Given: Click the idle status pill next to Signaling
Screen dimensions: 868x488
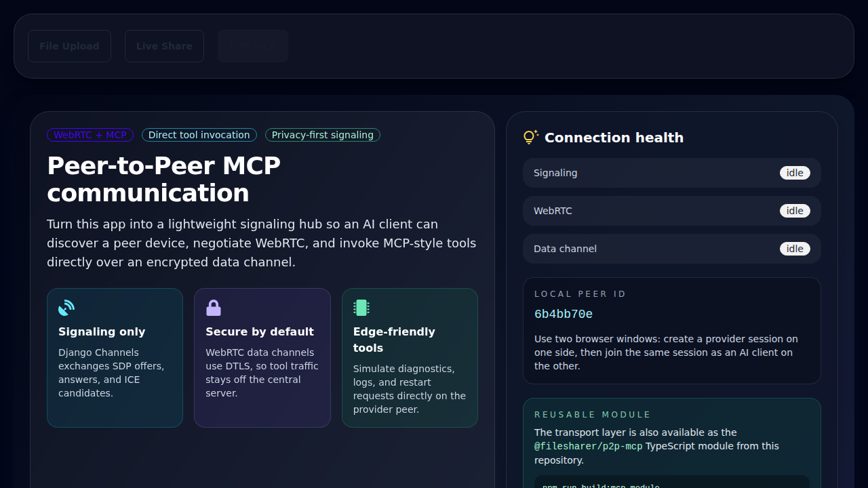Looking at the screenshot, I should coord(794,173).
